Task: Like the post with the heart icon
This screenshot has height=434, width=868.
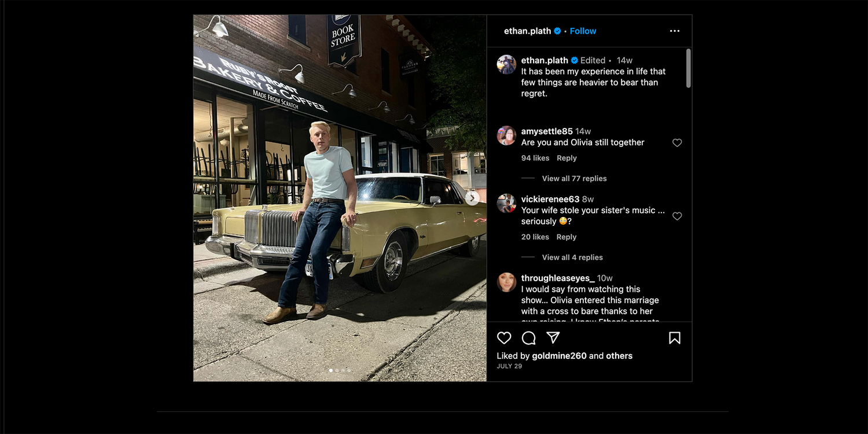Action: coord(505,338)
